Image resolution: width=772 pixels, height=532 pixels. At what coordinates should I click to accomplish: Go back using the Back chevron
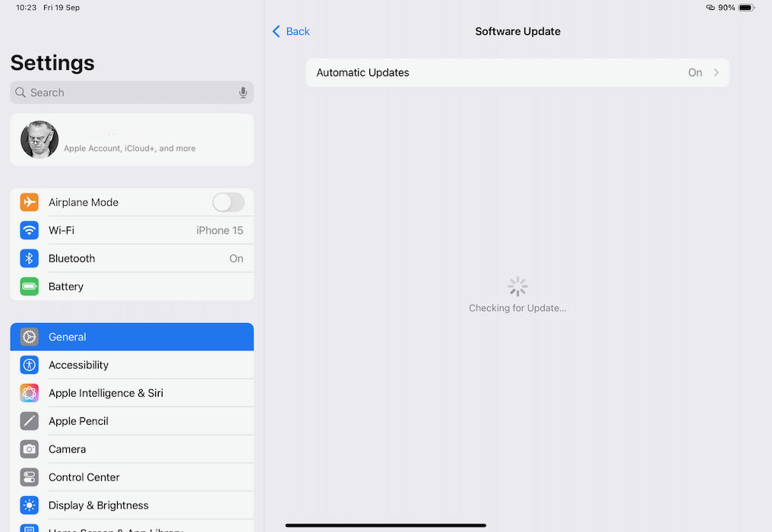pos(277,31)
